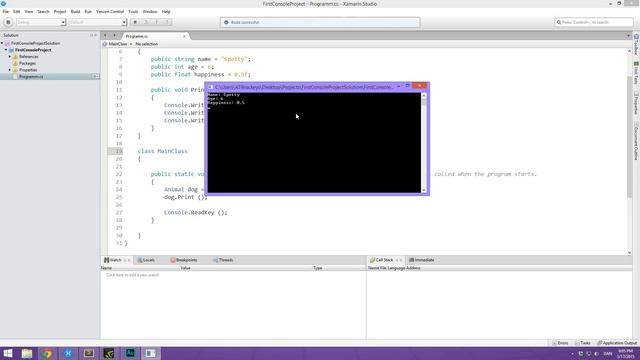Expand the Properties folder arrow
Viewport: 640px width, 360px height.
(x=10, y=70)
